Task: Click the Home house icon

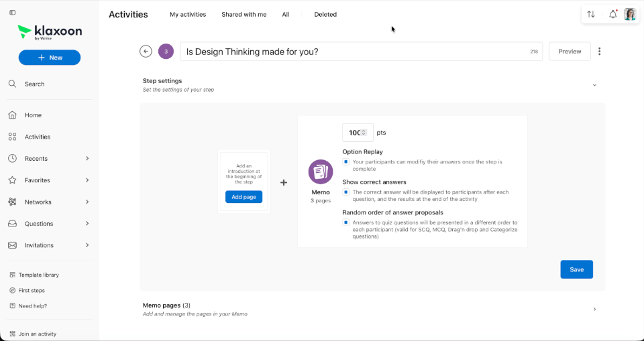Action: click(12, 115)
